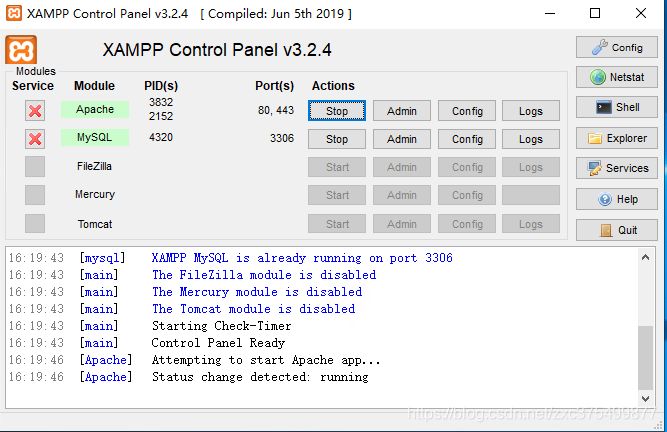
Task: Click log line 'Control Panel Ready'
Action: (x=218, y=343)
